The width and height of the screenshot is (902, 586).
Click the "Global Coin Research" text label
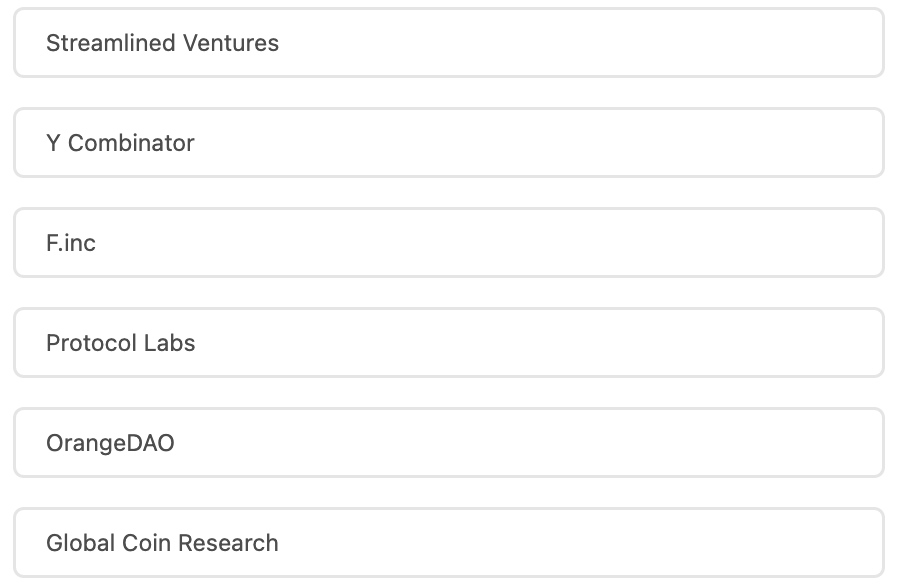[162, 543]
